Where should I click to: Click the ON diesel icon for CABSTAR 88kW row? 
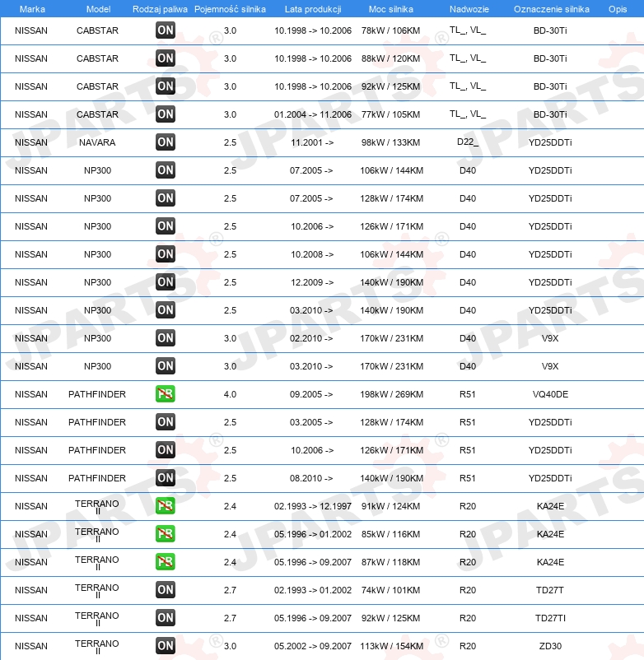[x=165, y=58]
